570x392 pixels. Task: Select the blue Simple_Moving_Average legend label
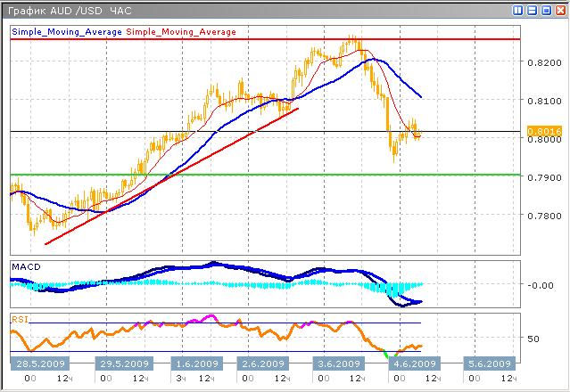[67, 31]
